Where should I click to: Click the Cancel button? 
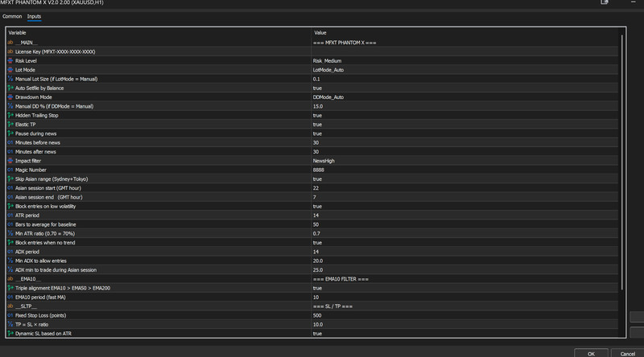627,353
